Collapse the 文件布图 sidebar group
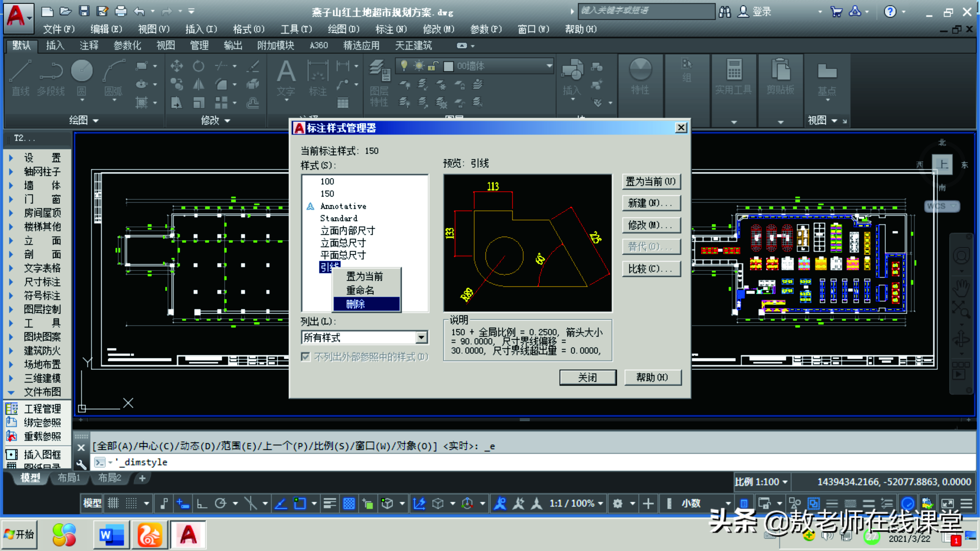The width and height of the screenshot is (980, 551). [x=11, y=392]
